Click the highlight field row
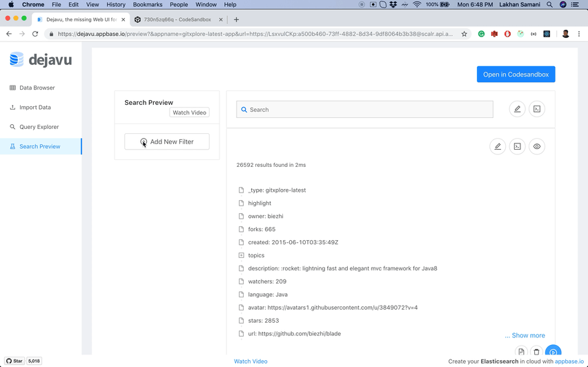Image resolution: width=588 pixels, height=367 pixels. [259, 204]
